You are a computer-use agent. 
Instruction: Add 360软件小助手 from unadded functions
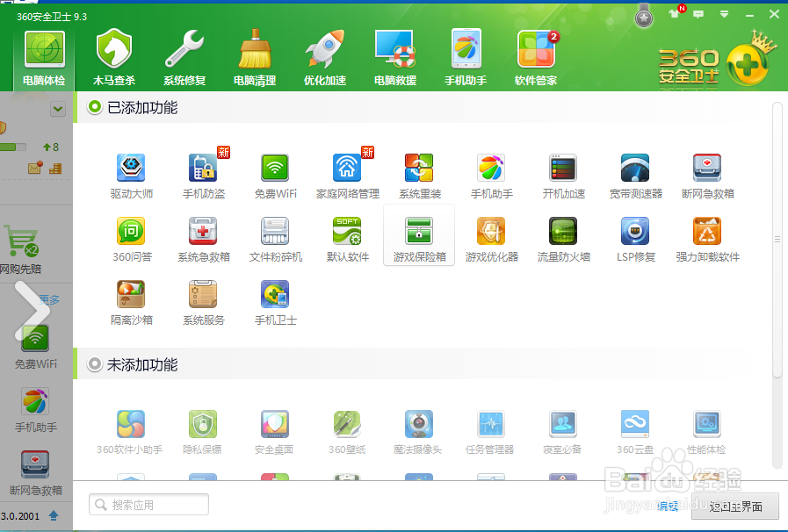click(x=130, y=433)
